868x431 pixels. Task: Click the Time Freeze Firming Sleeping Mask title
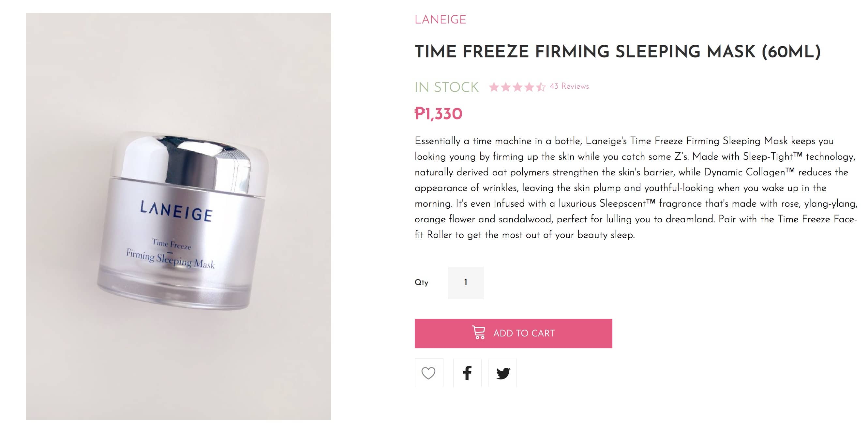(x=617, y=52)
